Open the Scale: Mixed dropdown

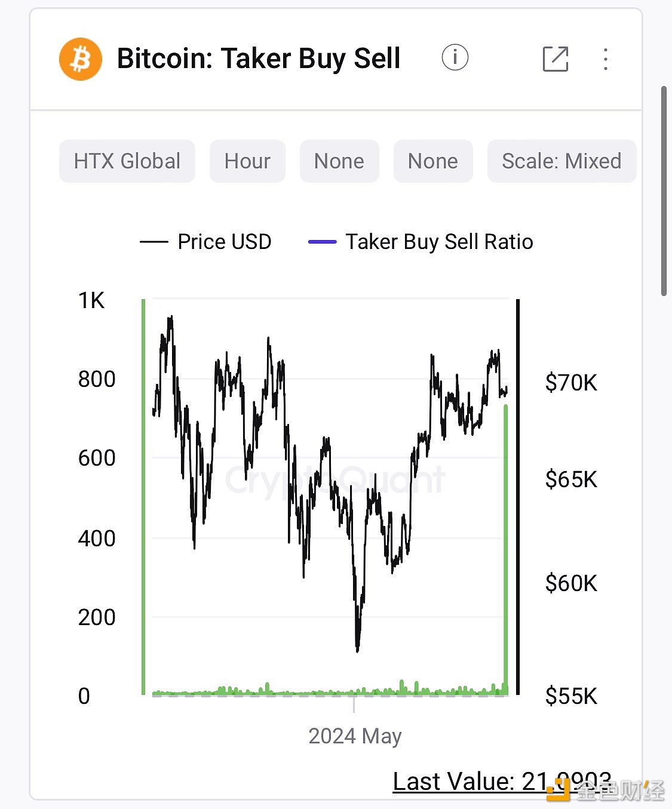pyautogui.click(x=561, y=161)
